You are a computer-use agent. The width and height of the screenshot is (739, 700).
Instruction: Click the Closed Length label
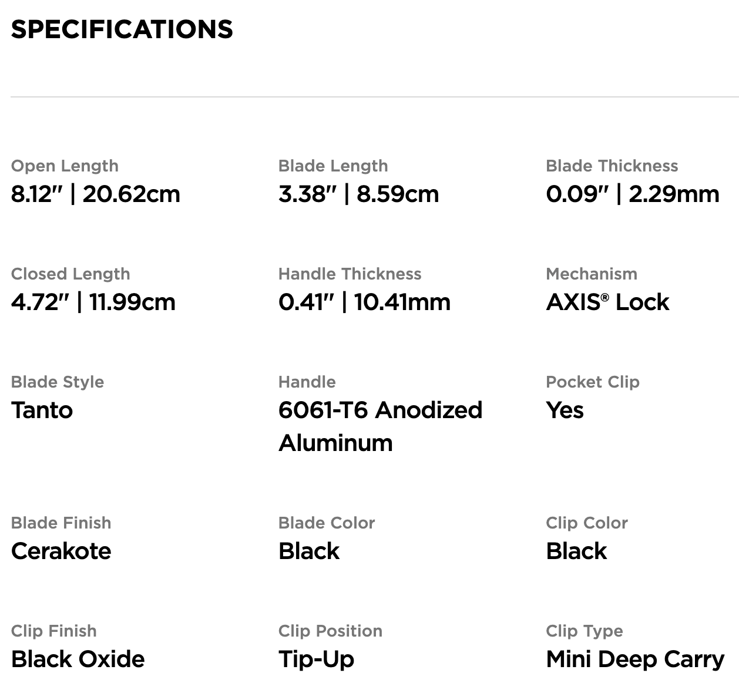point(70,274)
